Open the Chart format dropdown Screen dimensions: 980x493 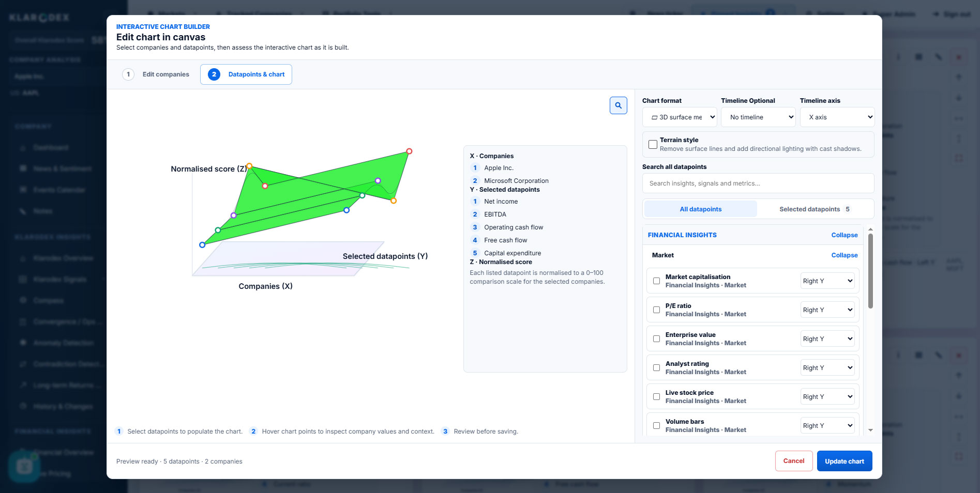point(680,117)
